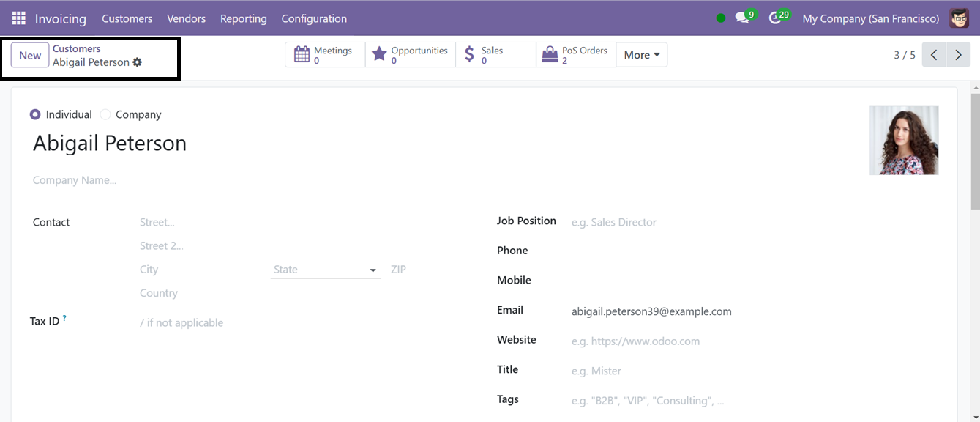Open Meetings calendar smart button
The width and height of the screenshot is (980, 422).
point(325,55)
